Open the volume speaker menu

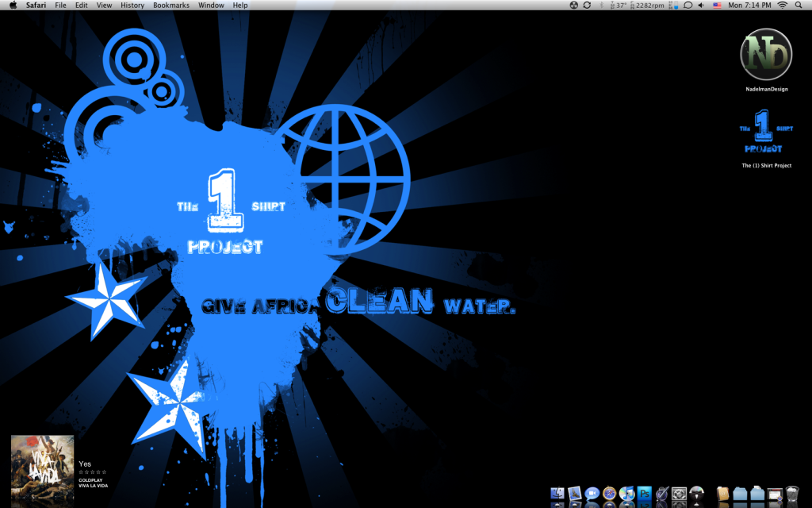701,6
